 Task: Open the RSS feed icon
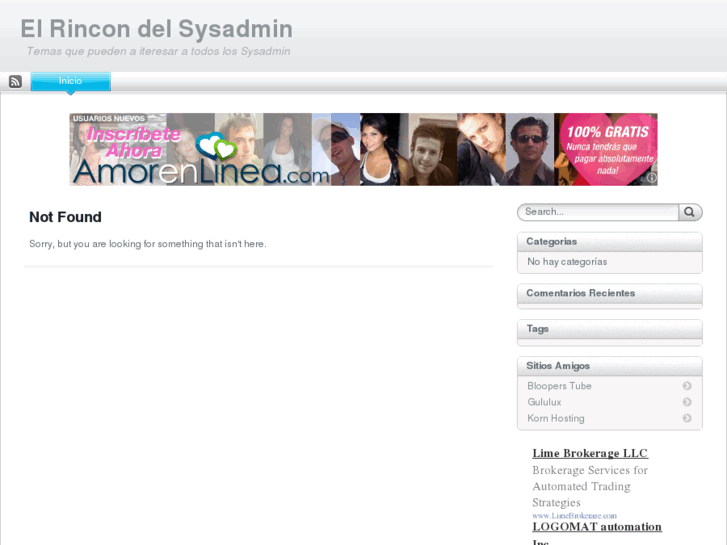15,82
